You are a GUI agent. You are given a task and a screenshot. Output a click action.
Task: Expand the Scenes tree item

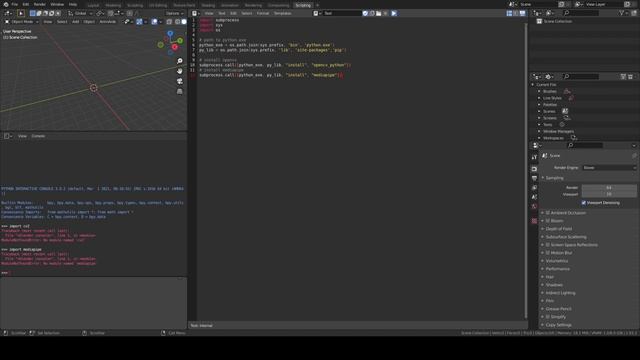point(539,111)
